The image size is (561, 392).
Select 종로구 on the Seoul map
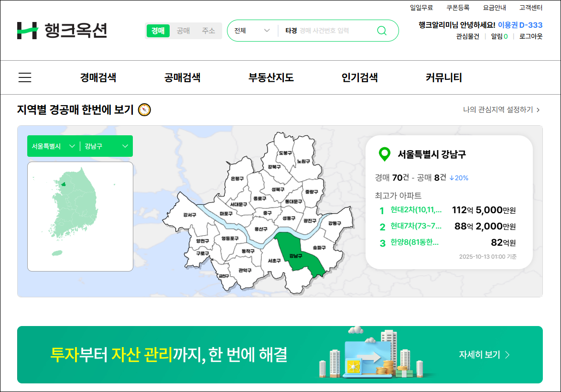[260, 198]
